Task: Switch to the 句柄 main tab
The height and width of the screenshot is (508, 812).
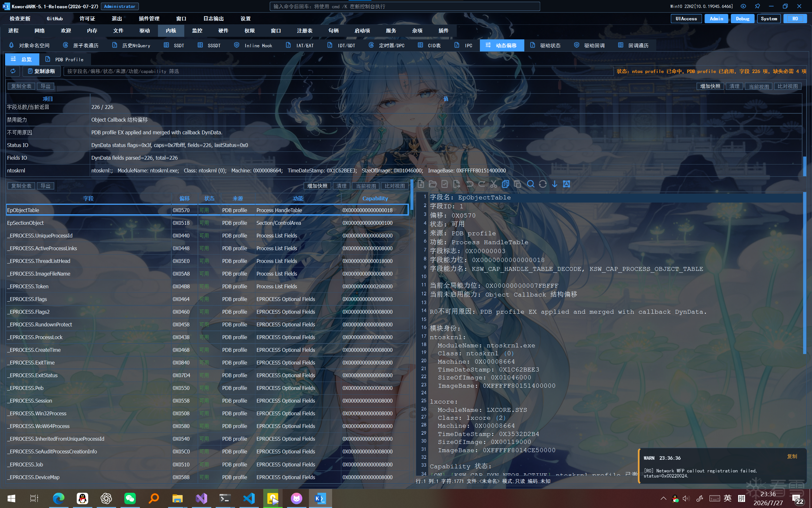Action: point(333,30)
